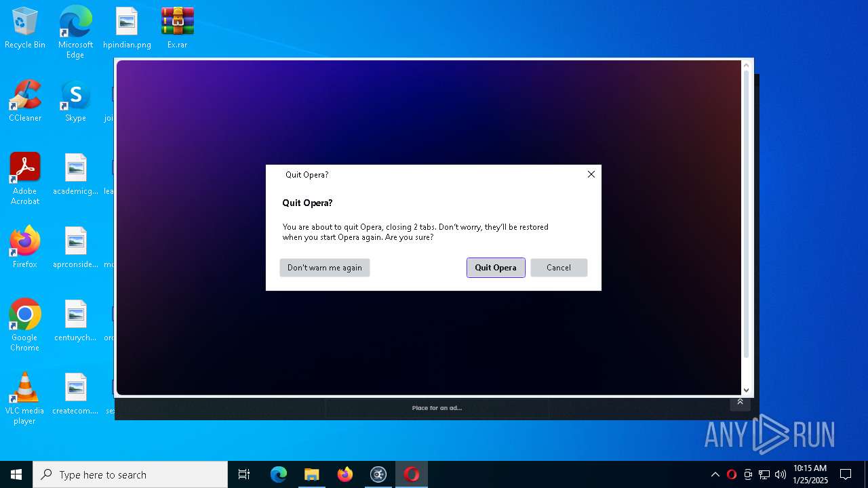
Task: Open network status tray icon
Action: (764, 474)
